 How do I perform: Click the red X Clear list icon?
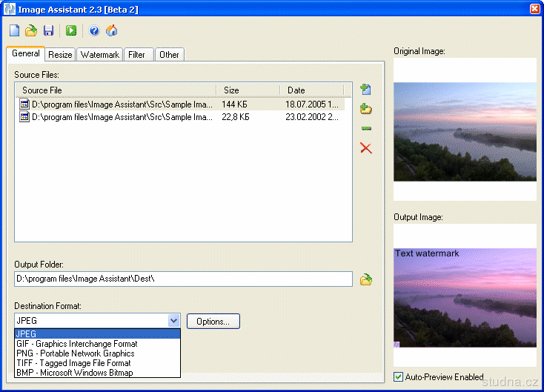point(365,148)
